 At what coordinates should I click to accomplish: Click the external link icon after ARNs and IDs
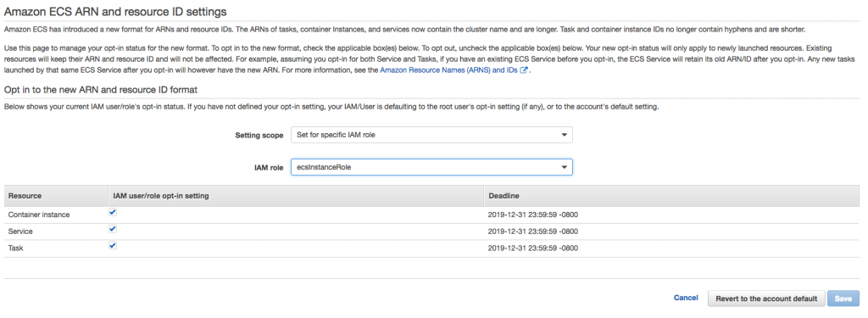click(x=523, y=70)
